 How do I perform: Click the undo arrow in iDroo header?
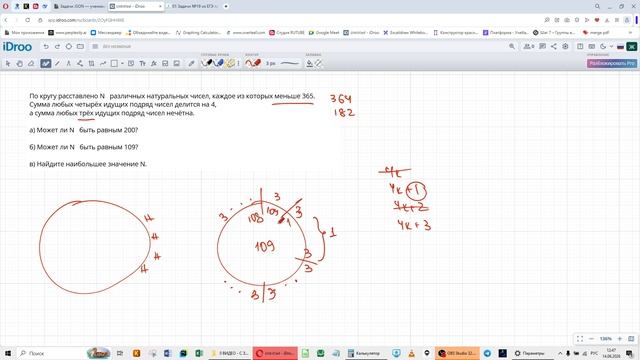coord(46,47)
